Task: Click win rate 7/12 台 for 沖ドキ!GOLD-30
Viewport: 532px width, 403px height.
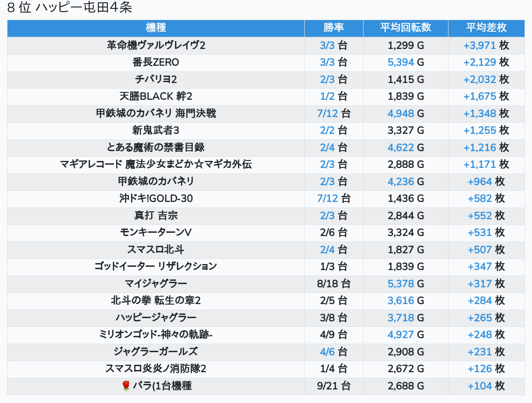Action: point(334,198)
